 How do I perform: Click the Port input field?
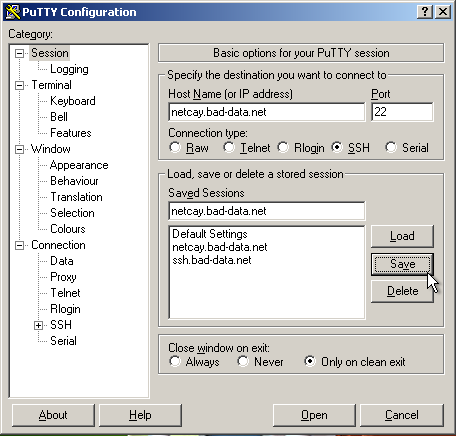click(402, 112)
